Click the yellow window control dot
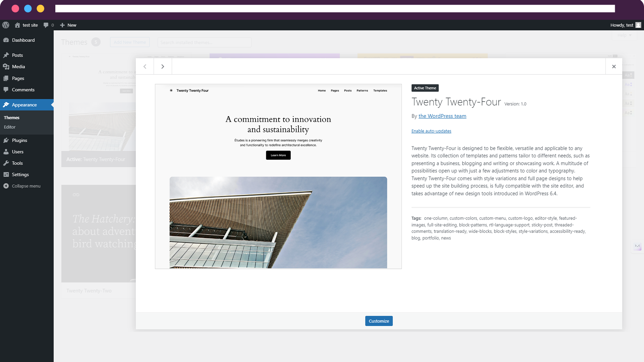The height and width of the screenshot is (362, 644). (x=40, y=9)
